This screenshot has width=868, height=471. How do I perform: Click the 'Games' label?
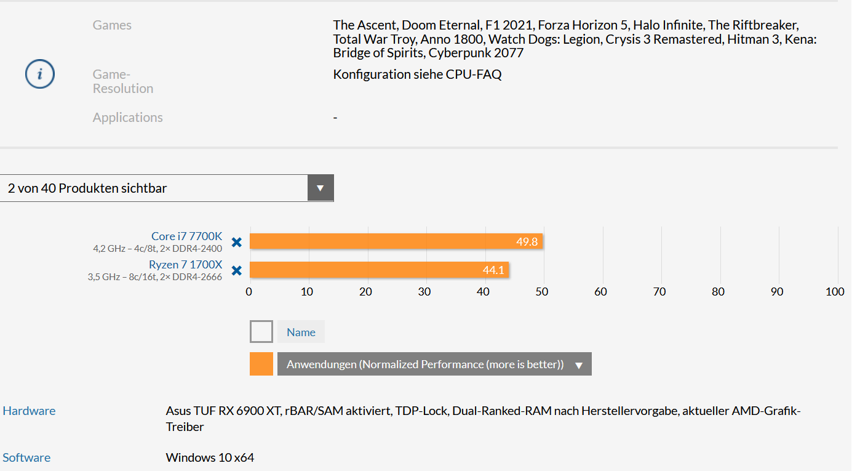(112, 25)
